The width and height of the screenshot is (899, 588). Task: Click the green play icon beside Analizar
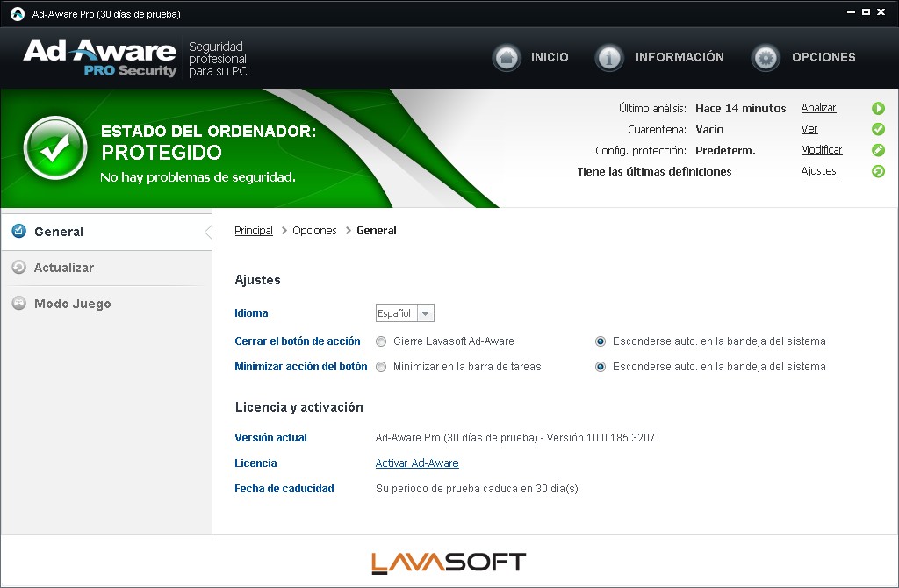878,108
